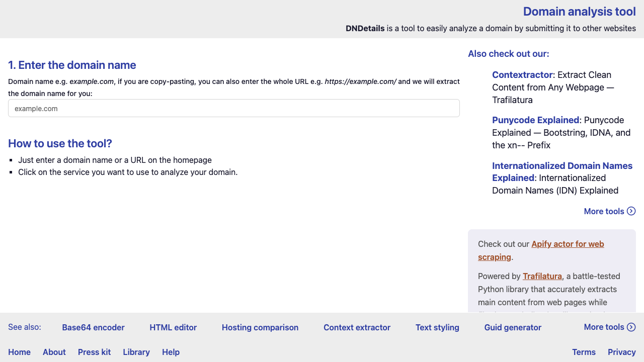Click the domain name input field
The image size is (644, 362).
click(233, 108)
